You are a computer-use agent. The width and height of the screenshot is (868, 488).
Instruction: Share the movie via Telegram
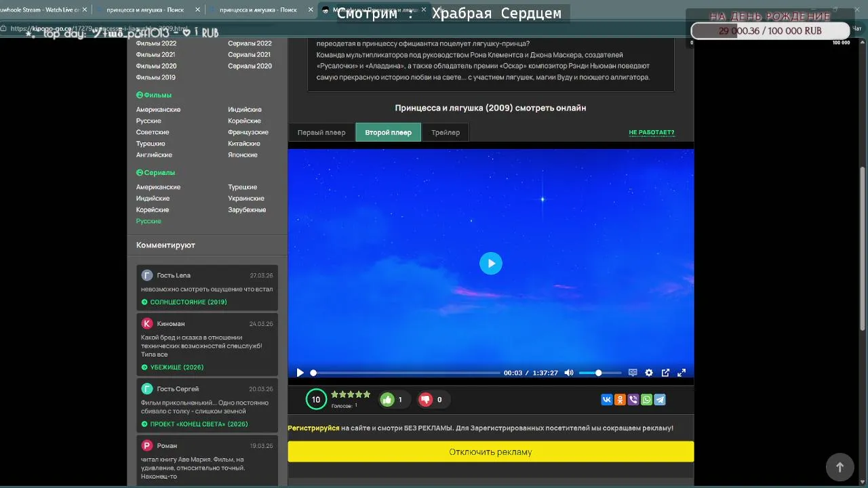click(660, 400)
